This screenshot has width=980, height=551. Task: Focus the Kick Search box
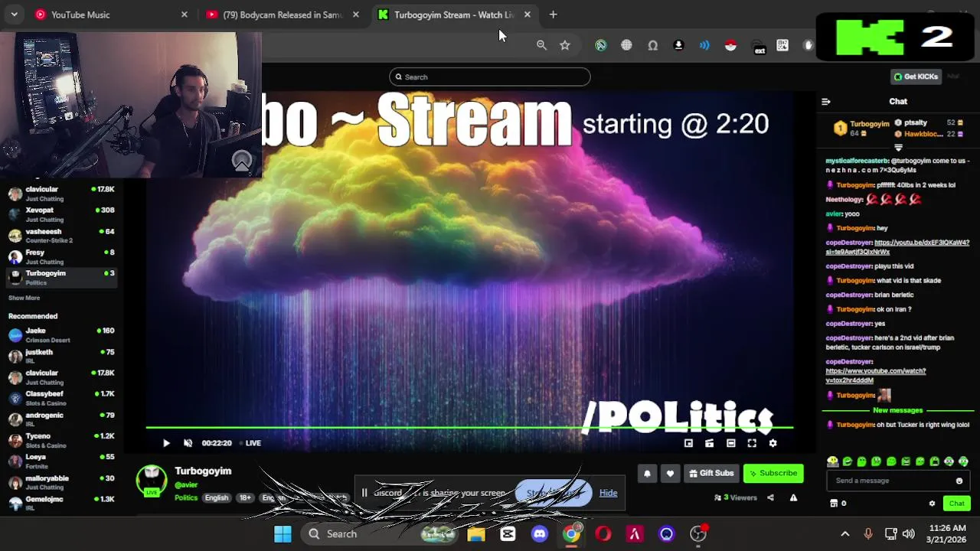490,77
